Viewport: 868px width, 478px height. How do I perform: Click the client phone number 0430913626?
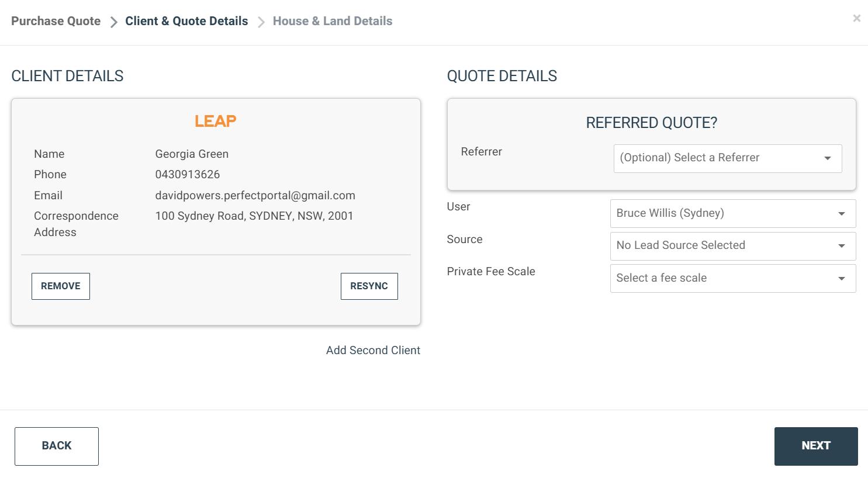(x=188, y=174)
